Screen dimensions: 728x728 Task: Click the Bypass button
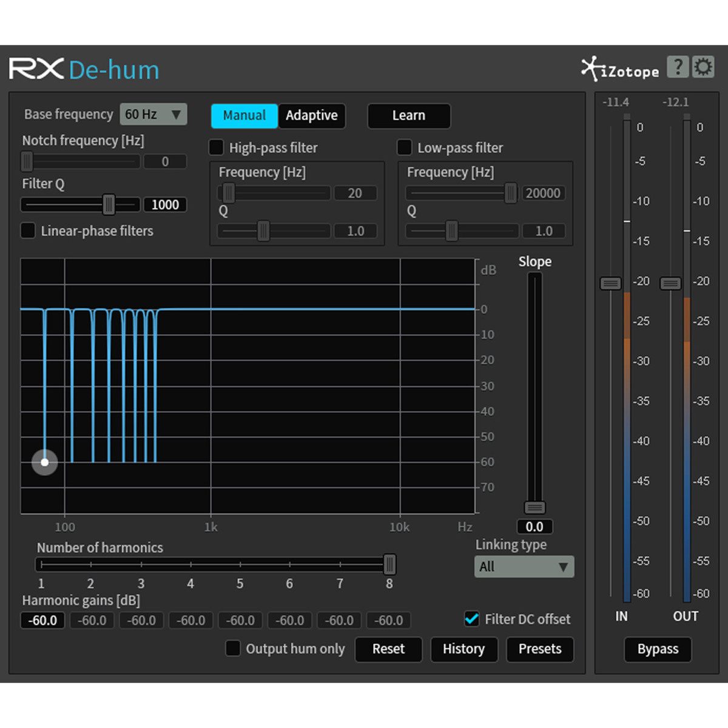coord(658,649)
